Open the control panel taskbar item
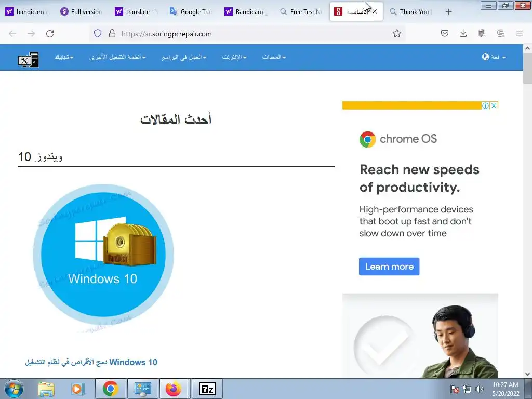532x399 pixels. 142,389
